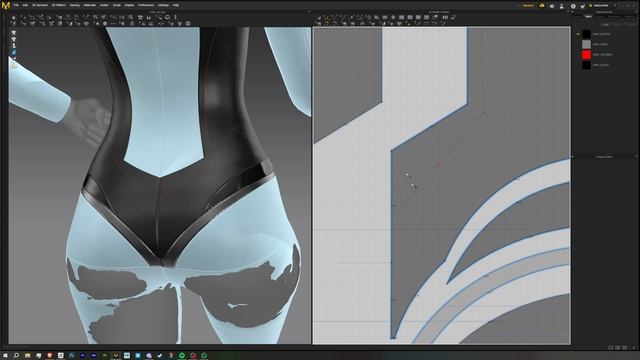Open the SIMULATION mode dropdown
Image resolution: width=640 pixels, height=360 pixels.
click(x=604, y=6)
